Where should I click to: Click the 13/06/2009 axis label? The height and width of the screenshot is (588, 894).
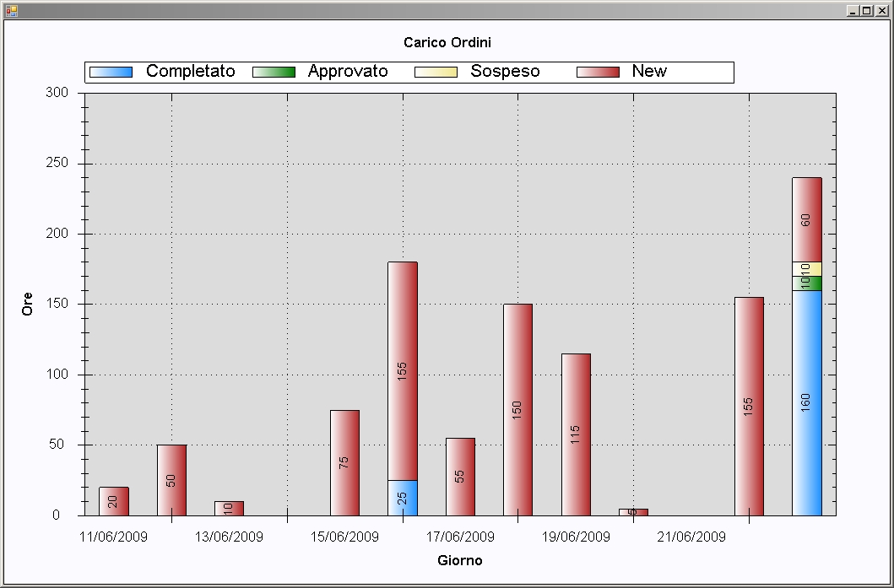(230, 537)
